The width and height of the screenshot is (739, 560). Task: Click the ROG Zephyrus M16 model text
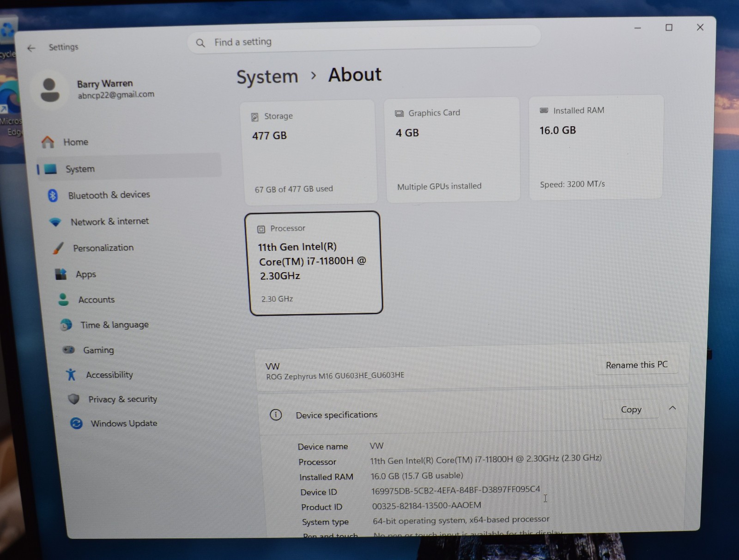tap(335, 376)
